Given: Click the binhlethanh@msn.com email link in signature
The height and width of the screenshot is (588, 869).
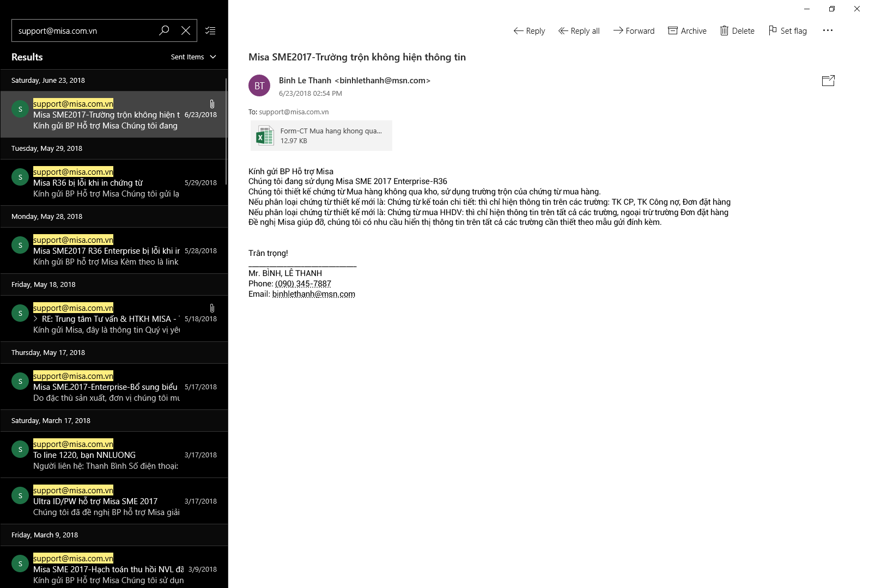Looking at the screenshot, I should (313, 294).
